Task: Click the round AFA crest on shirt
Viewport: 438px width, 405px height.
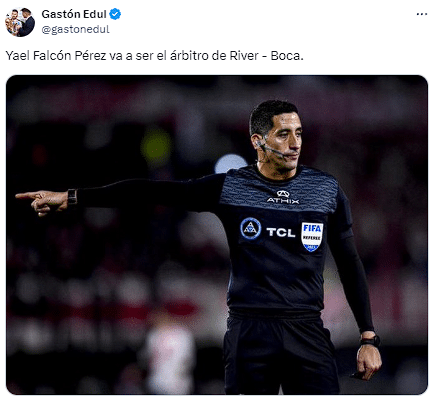Action: pos(251,228)
